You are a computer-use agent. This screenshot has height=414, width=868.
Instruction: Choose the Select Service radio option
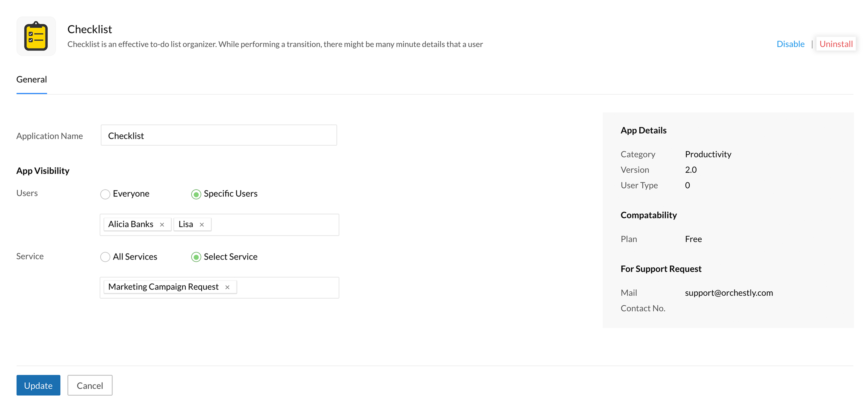click(196, 257)
